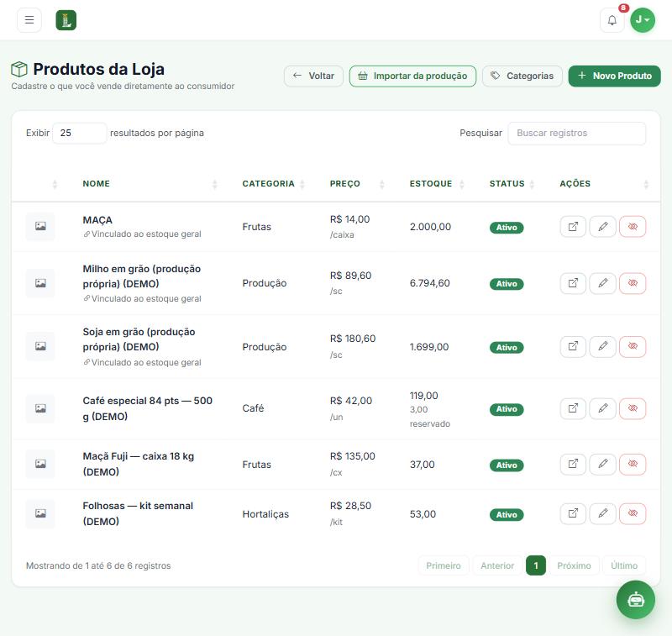Open the chatbot assistant button

636,600
